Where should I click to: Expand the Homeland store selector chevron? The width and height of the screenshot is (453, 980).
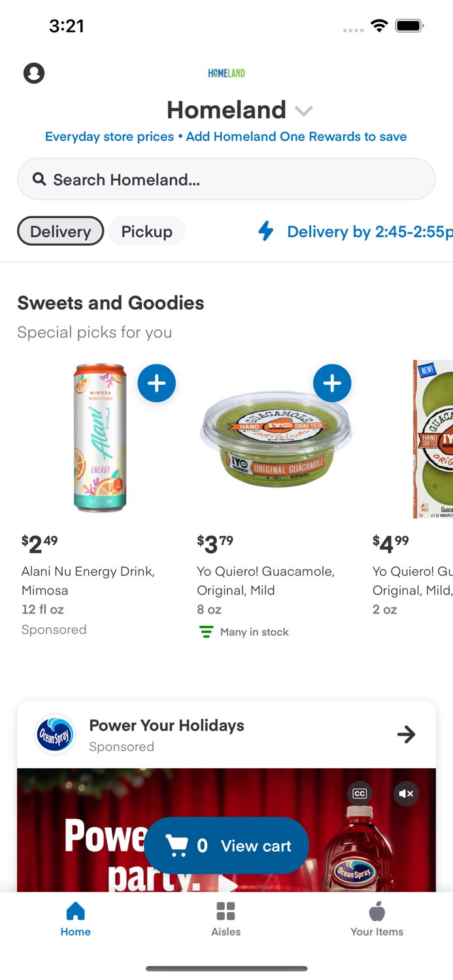tap(303, 111)
